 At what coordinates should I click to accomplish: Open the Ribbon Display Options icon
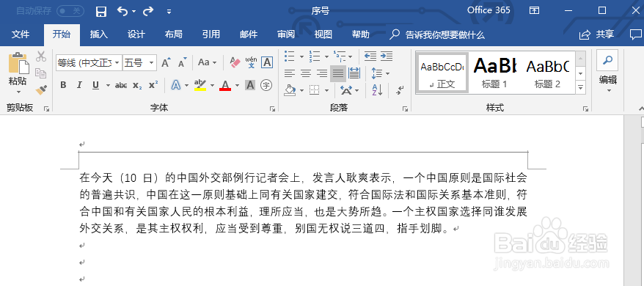click(x=534, y=10)
